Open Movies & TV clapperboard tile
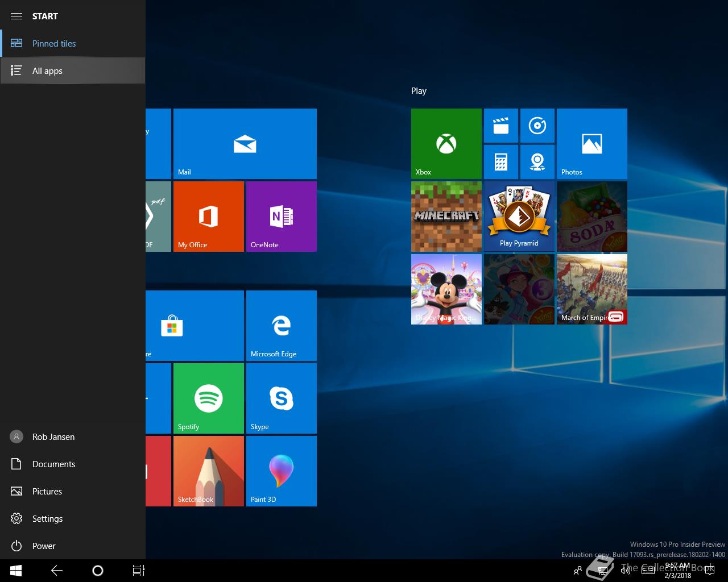Viewport: 728px width, 582px height. coord(501,126)
